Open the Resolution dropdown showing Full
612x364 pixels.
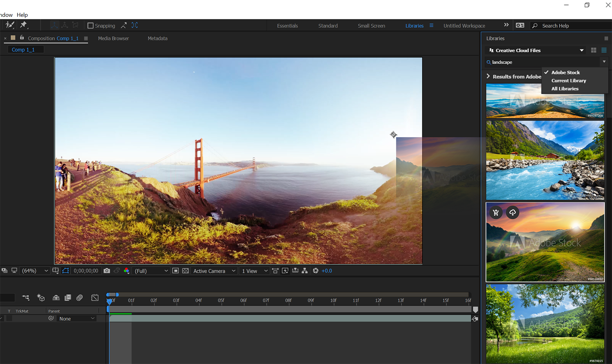coord(151,271)
